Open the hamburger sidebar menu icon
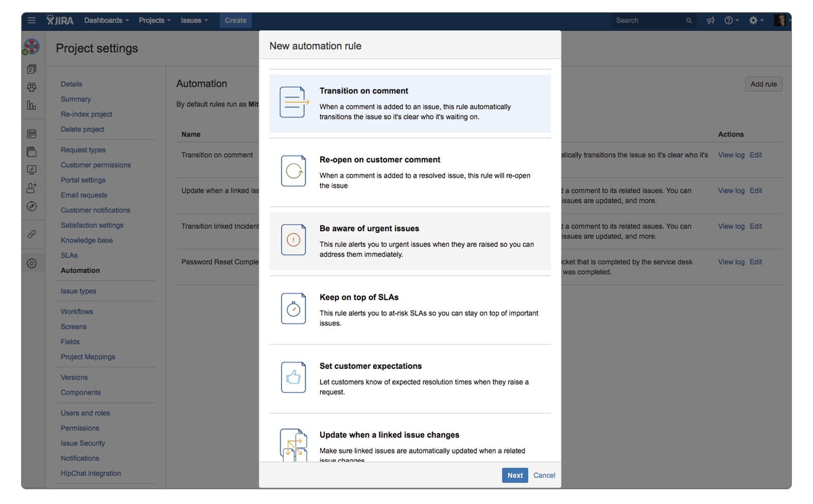Screen dimensions: 813x504 (32, 20)
